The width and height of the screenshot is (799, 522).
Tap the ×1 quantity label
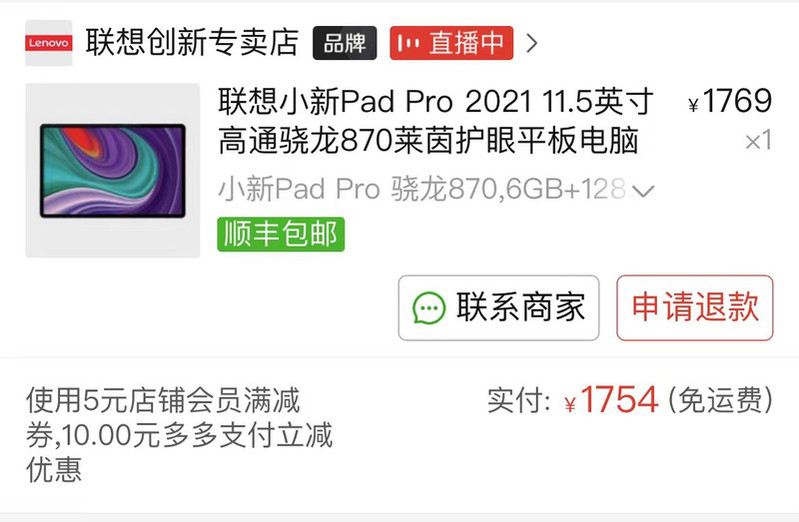[758, 141]
